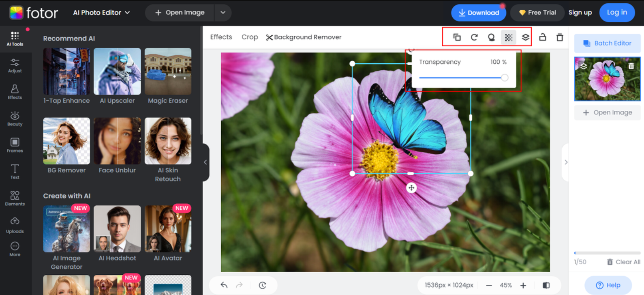Click the Sign up link
The height and width of the screenshot is (295, 644).
[580, 13]
